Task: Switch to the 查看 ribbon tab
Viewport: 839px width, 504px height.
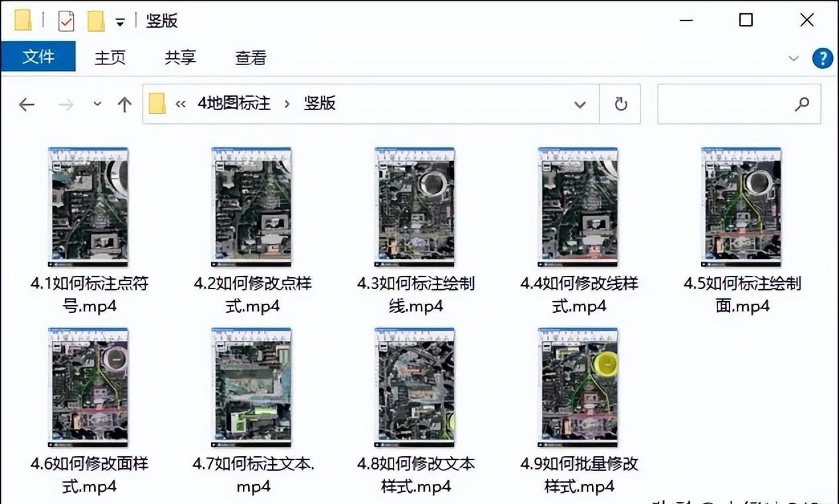Action: point(250,58)
